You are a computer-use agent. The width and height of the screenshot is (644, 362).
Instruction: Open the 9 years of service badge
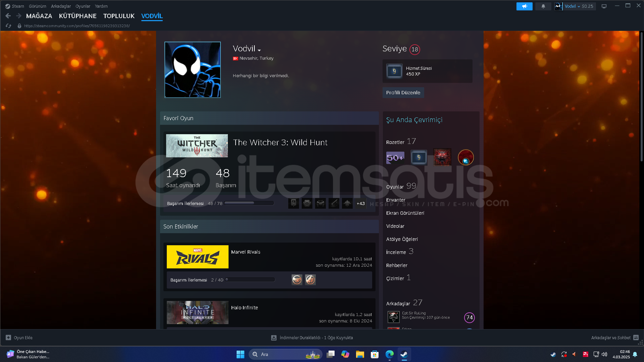pyautogui.click(x=418, y=157)
